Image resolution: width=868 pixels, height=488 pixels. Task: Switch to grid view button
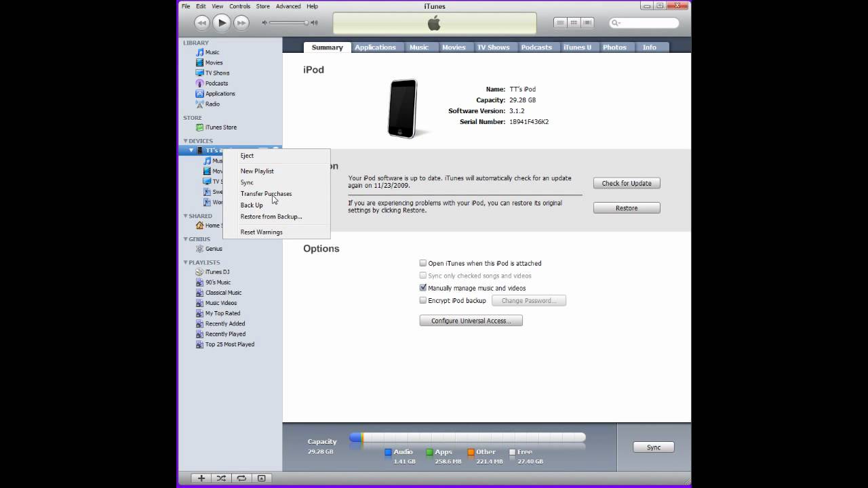[574, 22]
